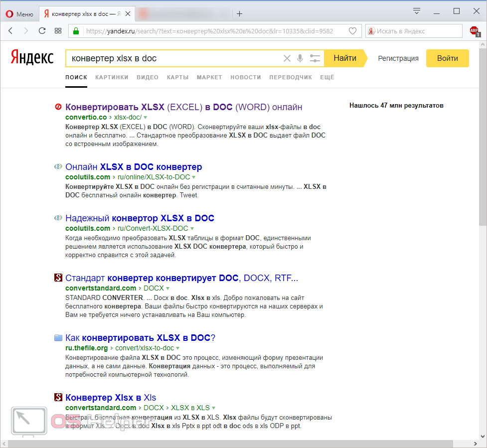Reload the page with the refresh icon
Viewport: 487px width, 448px height.
(42, 31)
